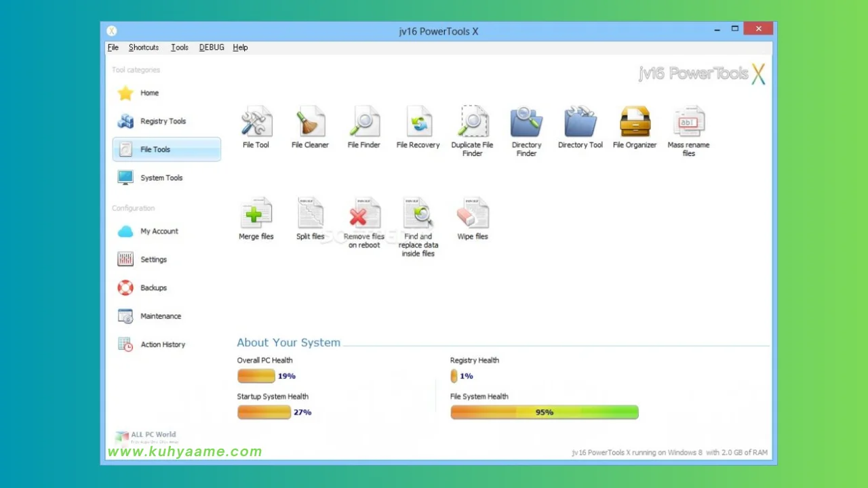This screenshot has width=868, height=488.
Task: Switch to the System Tools category
Action: tap(167, 178)
